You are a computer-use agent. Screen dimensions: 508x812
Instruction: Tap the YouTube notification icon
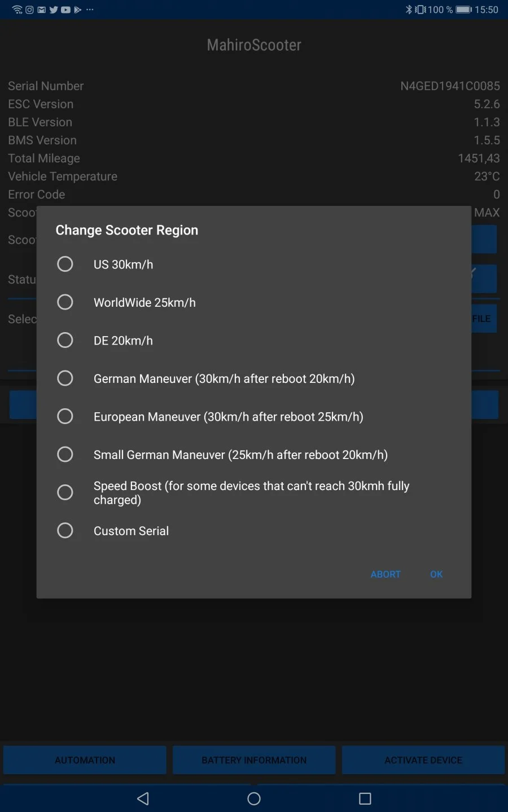point(65,10)
